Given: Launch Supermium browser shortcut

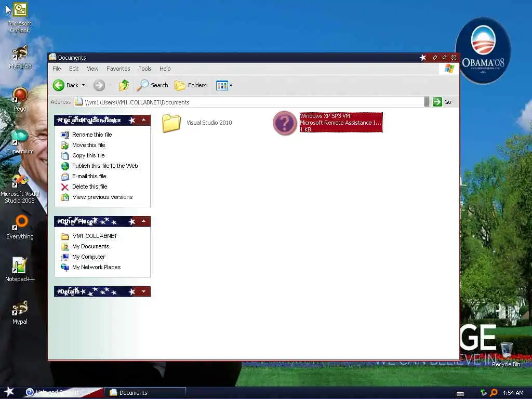Looking at the screenshot, I should [20, 142].
